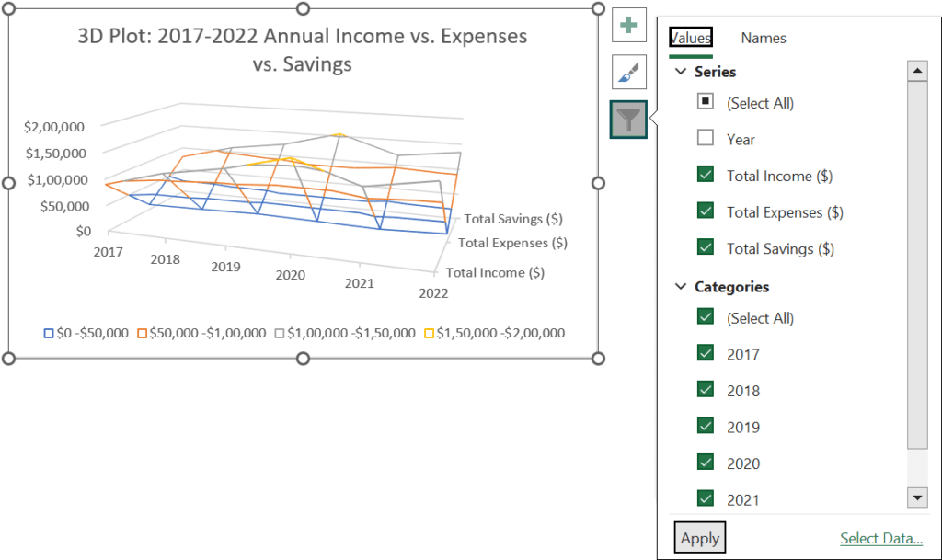Toggle Select All under Series
The height and width of the screenshot is (560, 942).
click(706, 102)
